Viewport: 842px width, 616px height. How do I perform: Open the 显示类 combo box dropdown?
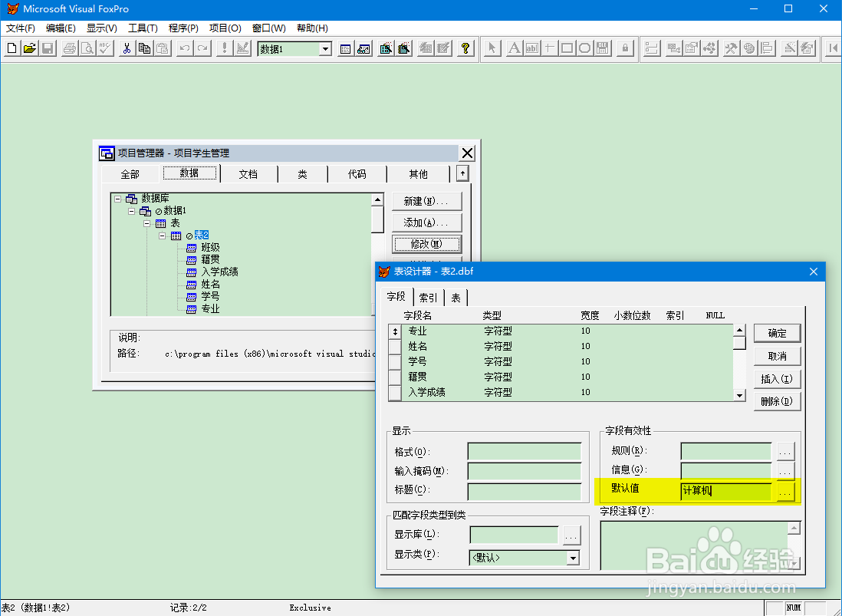click(574, 558)
